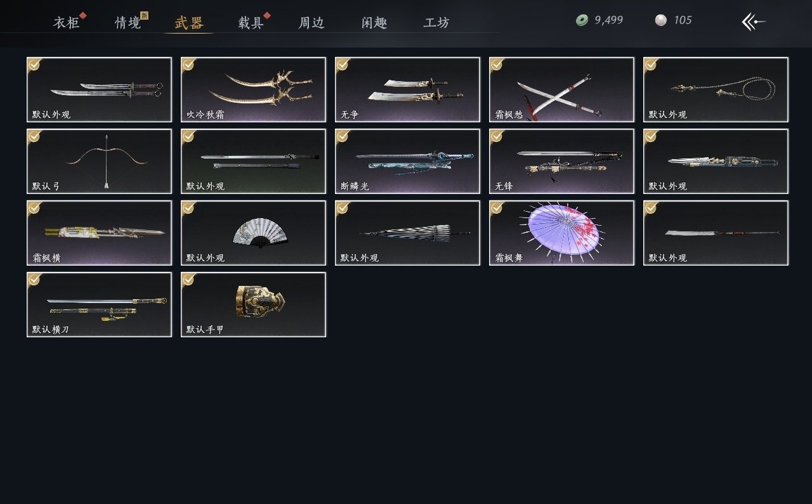Select the 吹冷秋霜 curved blades skin
Image resolution: width=812 pixels, height=504 pixels.
coord(253,89)
